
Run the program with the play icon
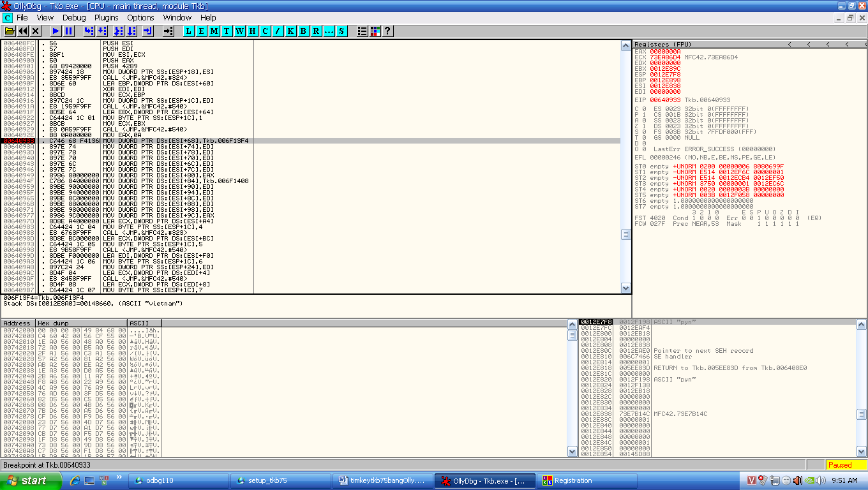tap(56, 31)
